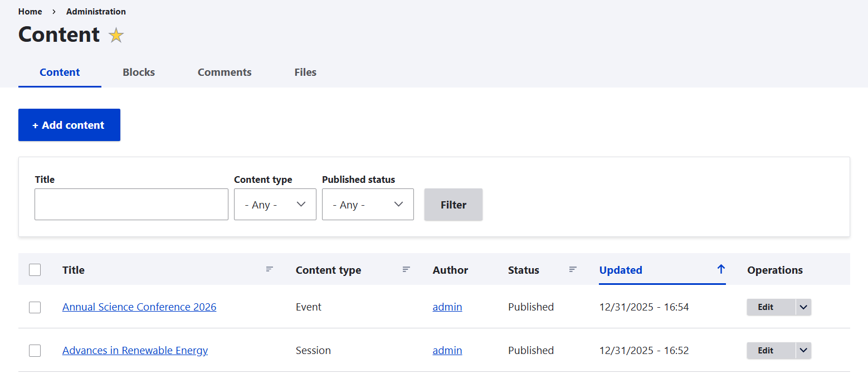The height and width of the screenshot is (383, 868).
Task: Open the Annual Science Conference 2026 node
Action: coord(139,307)
